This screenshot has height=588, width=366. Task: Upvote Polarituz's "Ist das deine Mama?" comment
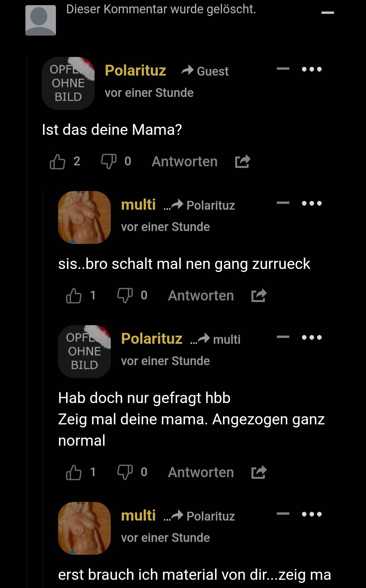[x=57, y=162]
